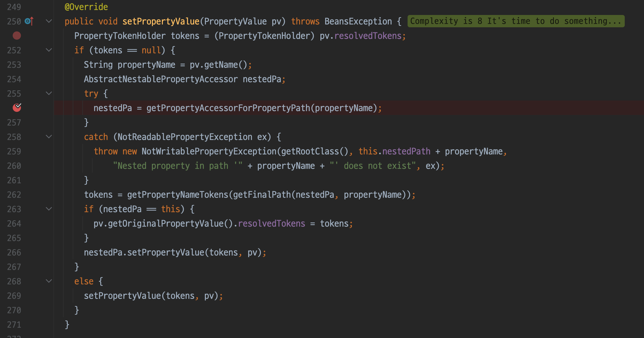The width and height of the screenshot is (644, 338).
Task: Click the getFinalPath method call
Action: tap(262, 195)
